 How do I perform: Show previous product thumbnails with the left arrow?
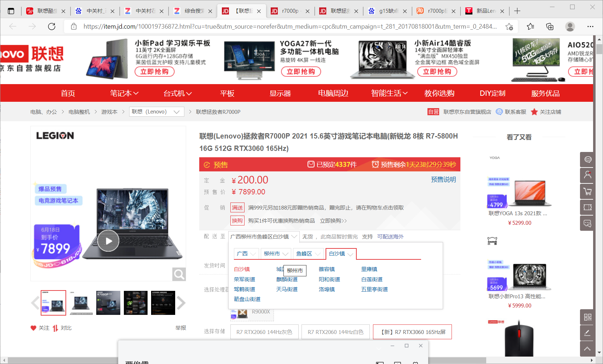35,303
